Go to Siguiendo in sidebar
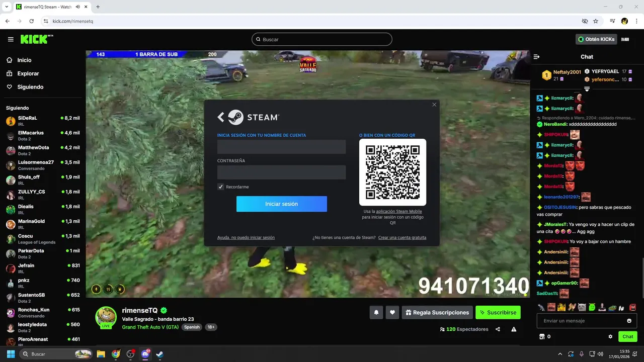The image size is (644, 362). pos(30,87)
